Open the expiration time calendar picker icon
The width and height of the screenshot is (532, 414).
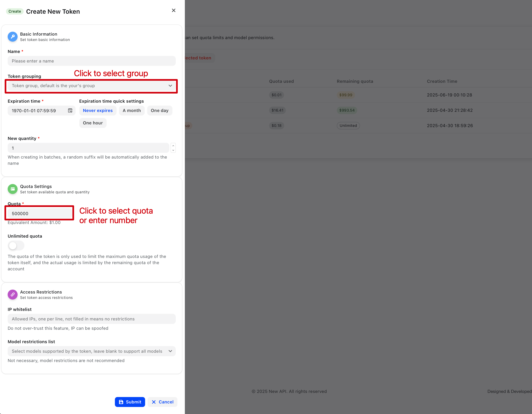tap(70, 111)
